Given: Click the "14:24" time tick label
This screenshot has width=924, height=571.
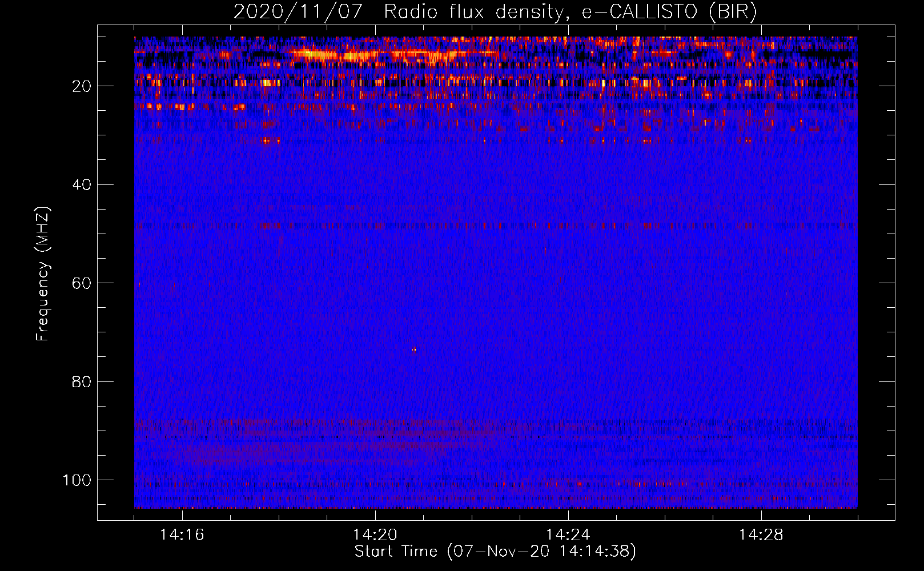Looking at the screenshot, I should point(568,535).
